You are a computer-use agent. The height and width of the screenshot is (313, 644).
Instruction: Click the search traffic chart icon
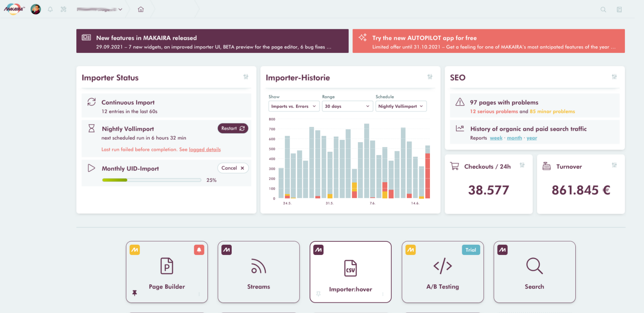[460, 128]
